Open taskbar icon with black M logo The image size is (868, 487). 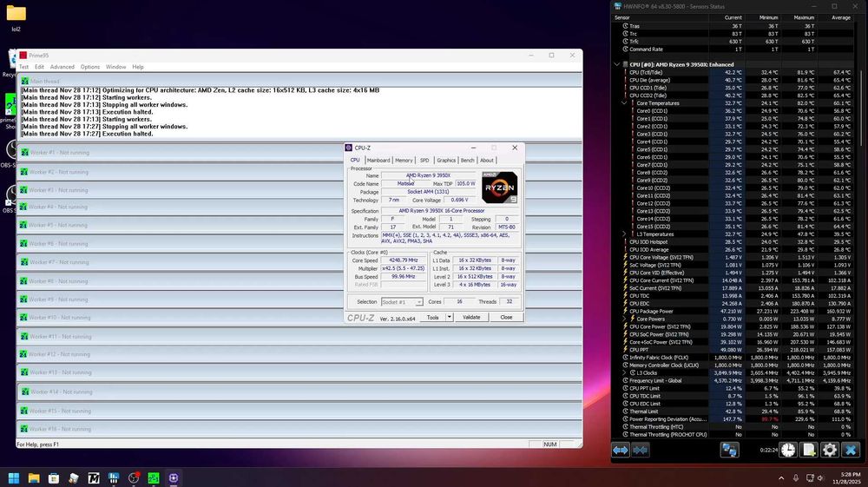(94, 478)
